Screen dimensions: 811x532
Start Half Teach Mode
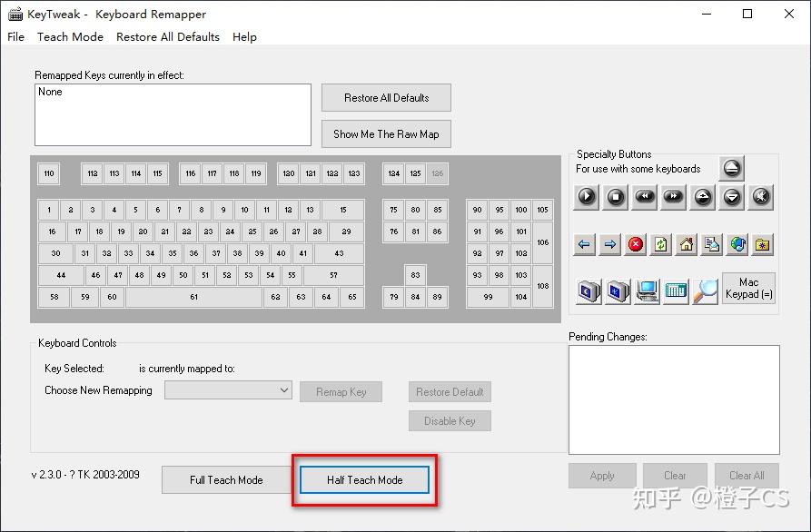point(365,479)
